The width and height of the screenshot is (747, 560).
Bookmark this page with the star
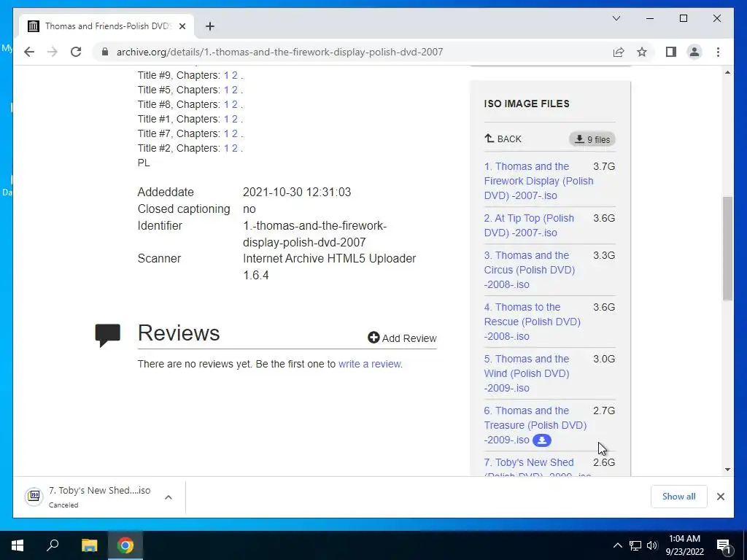642,52
